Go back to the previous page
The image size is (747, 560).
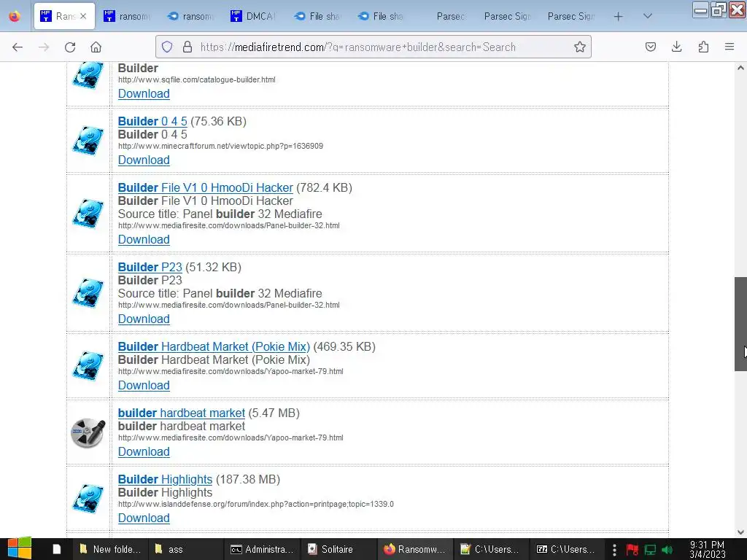click(18, 47)
